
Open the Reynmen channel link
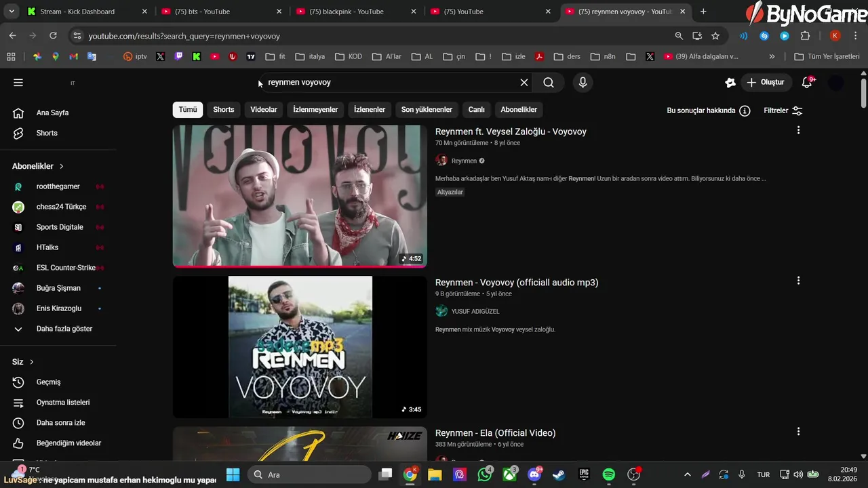(x=464, y=161)
